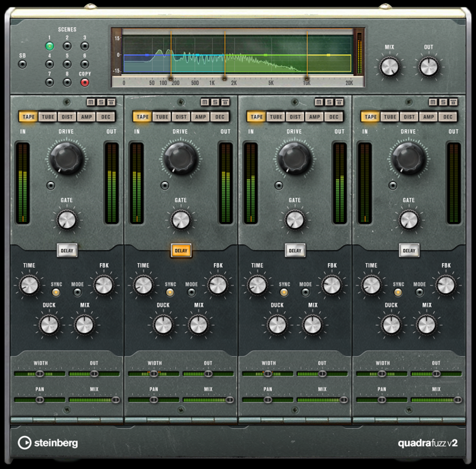Click the fourth band's delay MIX knob

pos(426,325)
